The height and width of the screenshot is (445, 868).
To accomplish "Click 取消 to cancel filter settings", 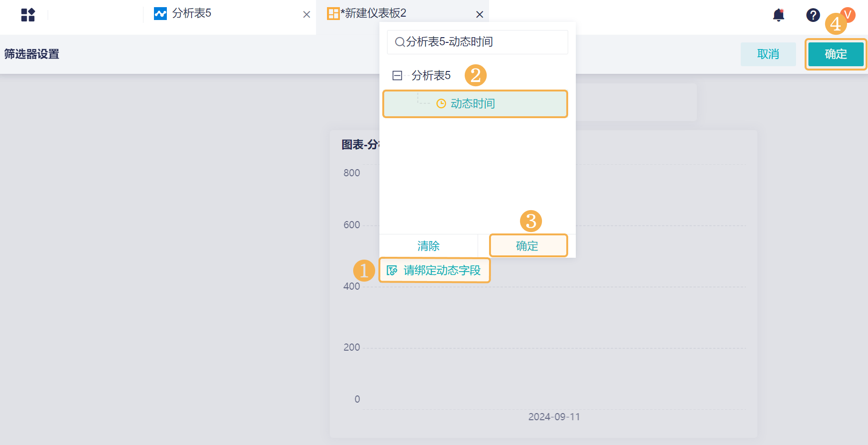I will coord(768,54).
